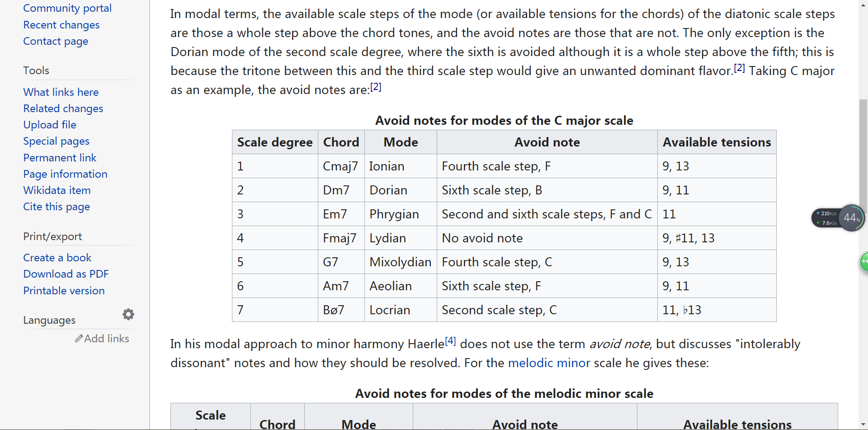This screenshot has width=868, height=430.
Task: Follow citation [4] after Haerle
Action: (450, 340)
